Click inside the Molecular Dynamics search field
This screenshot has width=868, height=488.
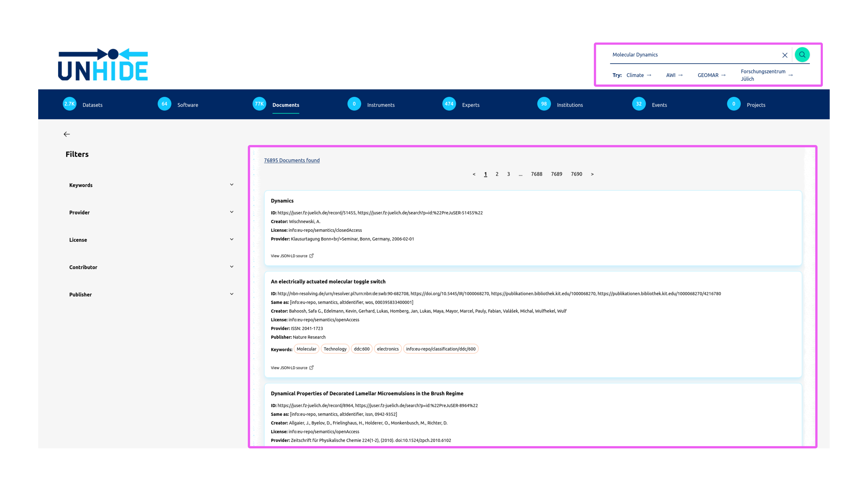(x=674, y=54)
